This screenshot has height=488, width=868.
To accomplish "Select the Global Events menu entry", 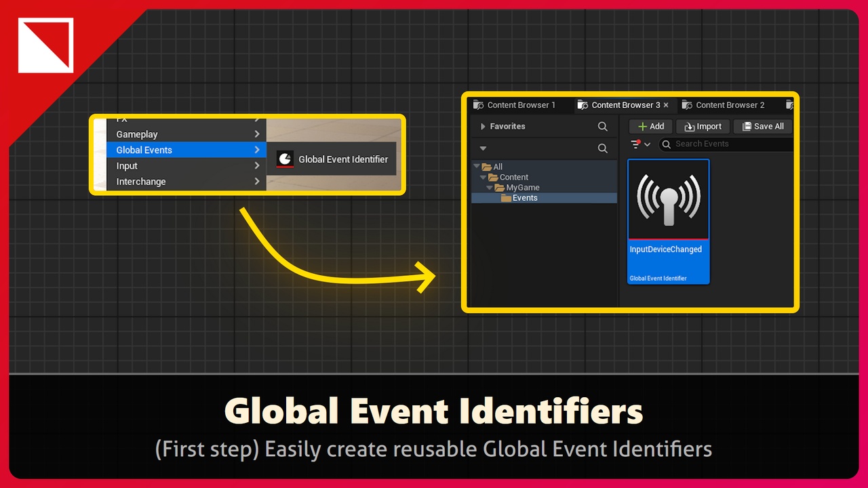I will 186,150.
